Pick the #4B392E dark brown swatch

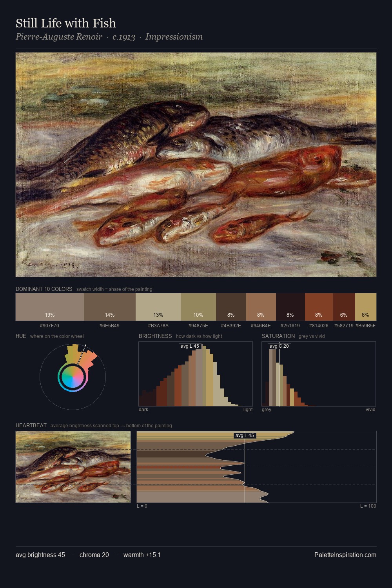(x=231, y=307)
